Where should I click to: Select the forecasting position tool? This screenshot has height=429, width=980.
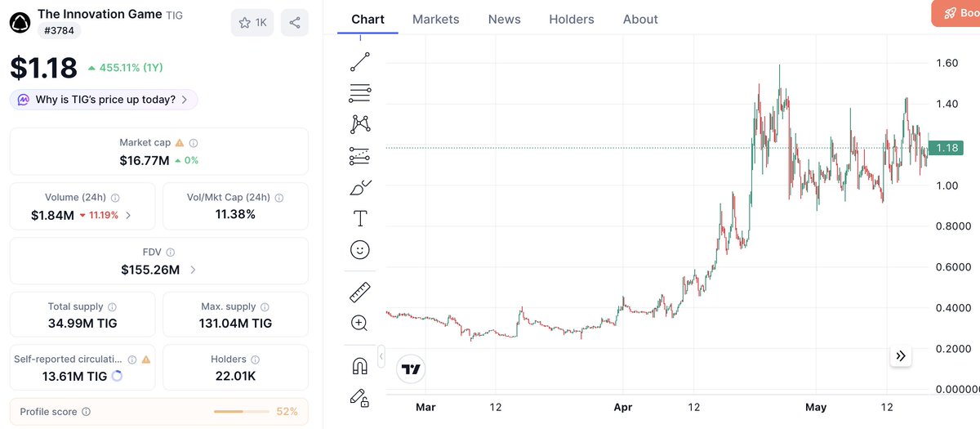[x=359, y=155]
